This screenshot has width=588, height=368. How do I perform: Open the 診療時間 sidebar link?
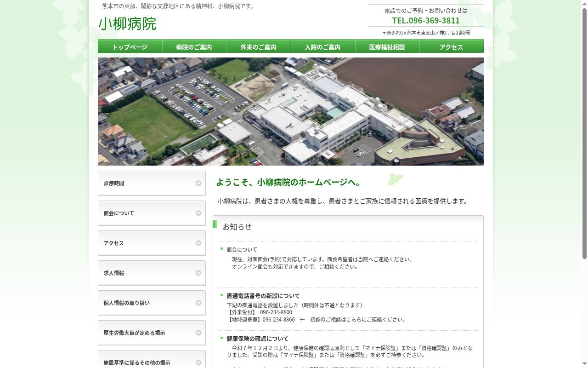click(152, 183)
